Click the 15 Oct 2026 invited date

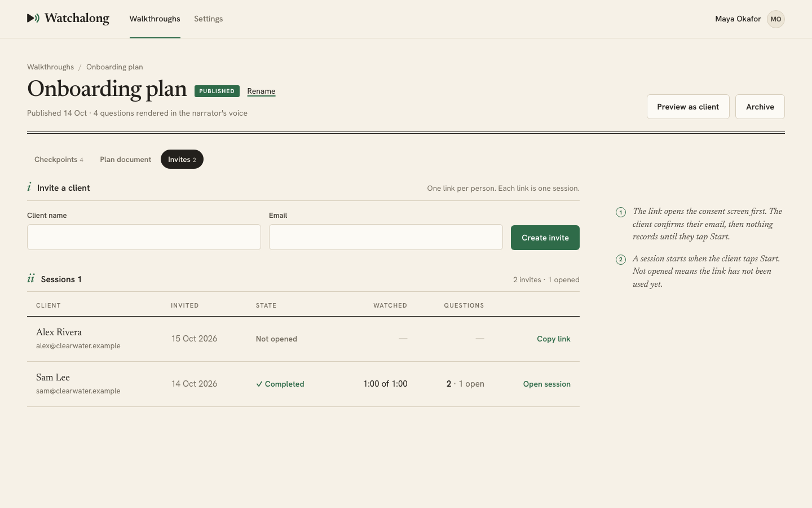coord(195,339)
